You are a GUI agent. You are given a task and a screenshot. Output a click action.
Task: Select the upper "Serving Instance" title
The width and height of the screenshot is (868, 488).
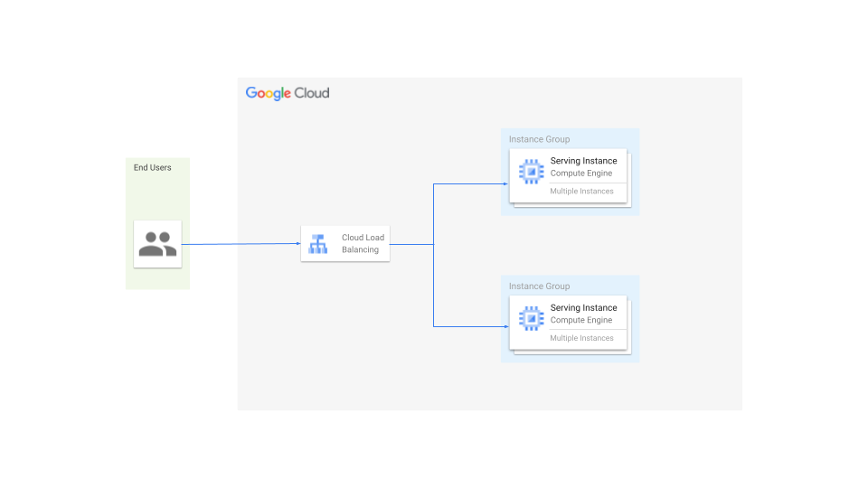coord(583,161)
